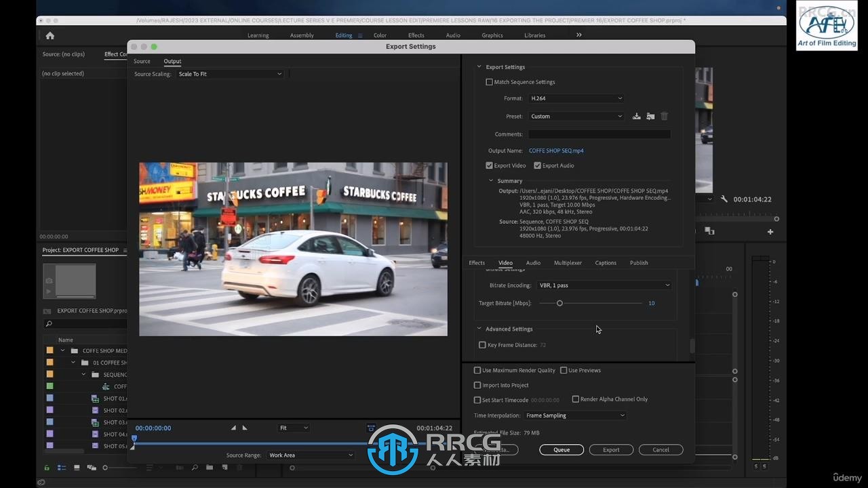Click the Find magnifier icon in Project panel footer
Screen dimensions: 868x488
195,468
